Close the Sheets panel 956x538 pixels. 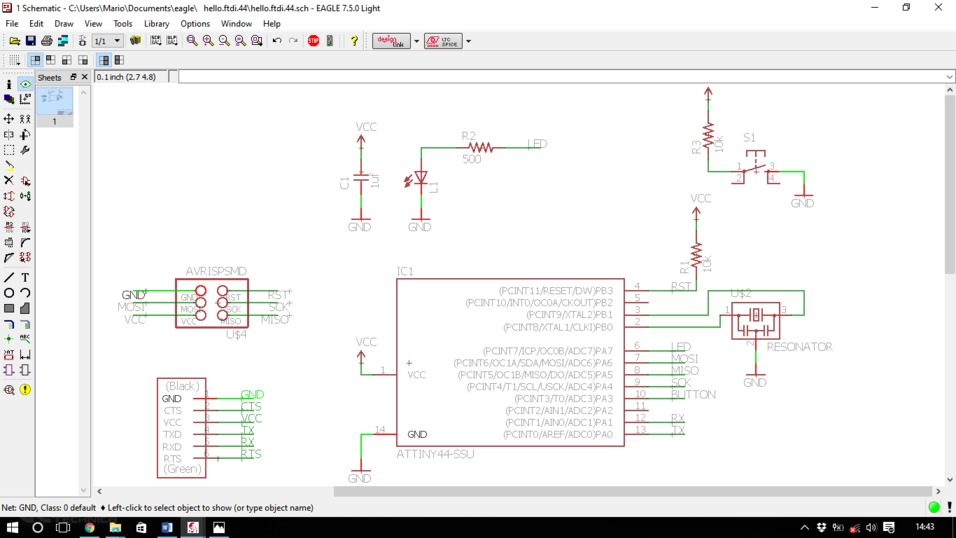[x=85, y=77]
